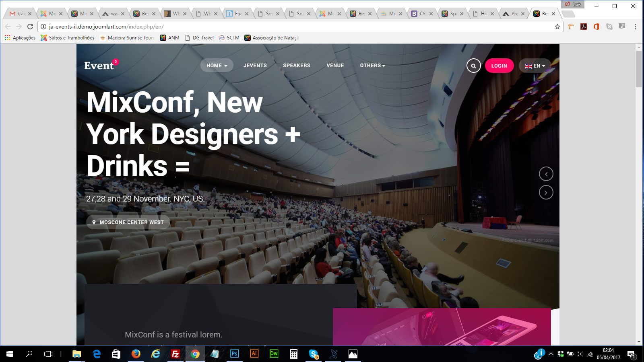Image resolution: width=644 pixels, height=362 pixels.
Task: Open the SPEAKERS menu item
Action: click(297, 66)
